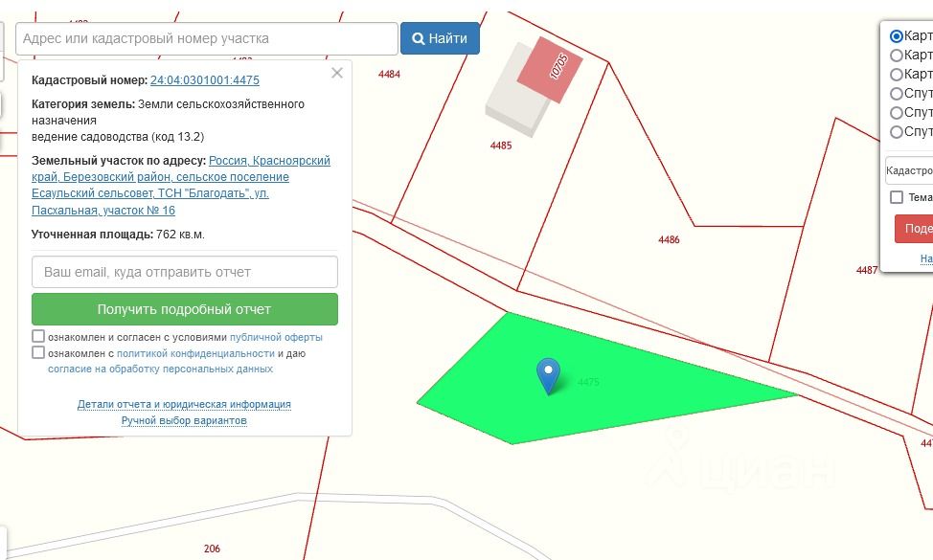Image resolution: width=933 pixels, height=560 pixels.
Task: Select the first Спут satellite layer radio
Action: [x=896, y=94]
